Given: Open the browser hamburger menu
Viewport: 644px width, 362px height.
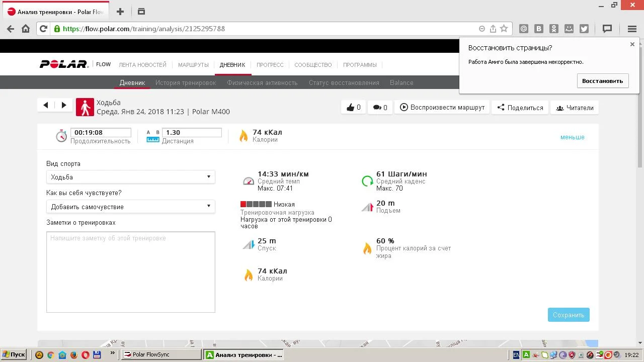Looking at the screenshot, I should (x=632, y=29).
